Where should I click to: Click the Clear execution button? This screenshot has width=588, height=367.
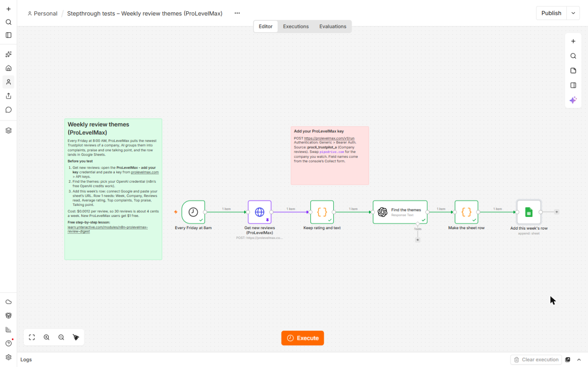(536, 360)
